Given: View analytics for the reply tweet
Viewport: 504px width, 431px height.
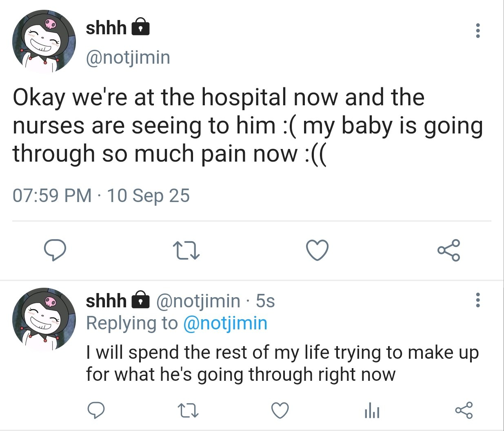Looking at the screenshot, I should (372, 410).
